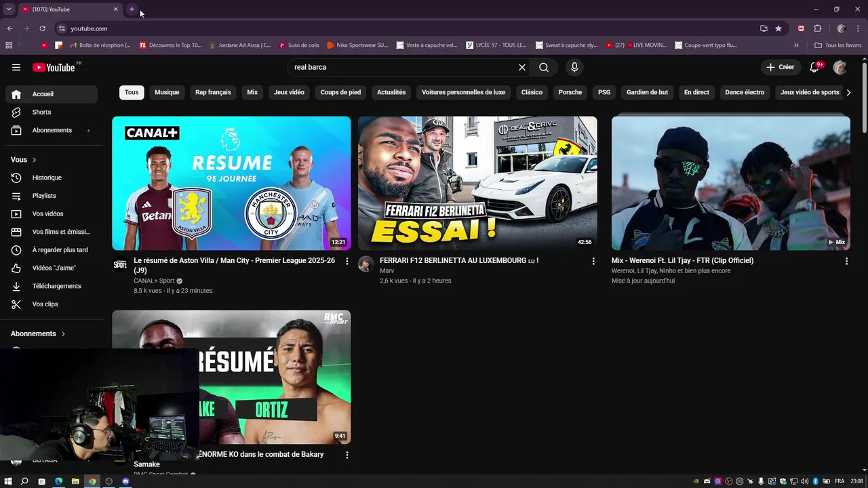Click the Marv channel avatar

pos(366,264)
